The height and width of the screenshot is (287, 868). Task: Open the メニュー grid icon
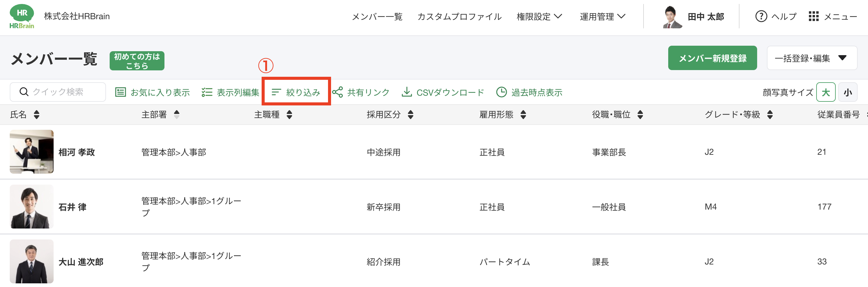[813, 16]
